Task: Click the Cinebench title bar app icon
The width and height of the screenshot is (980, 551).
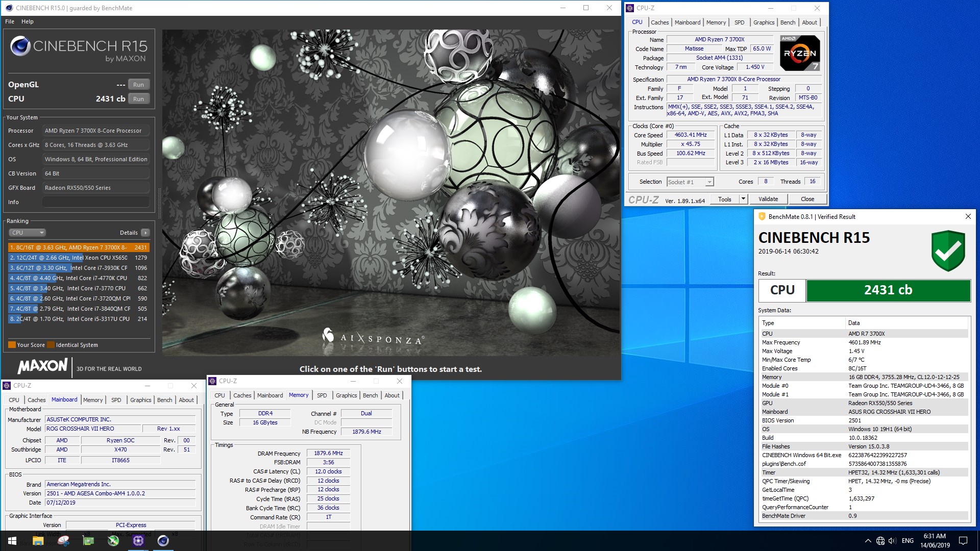Action: [x=9, y=8]
